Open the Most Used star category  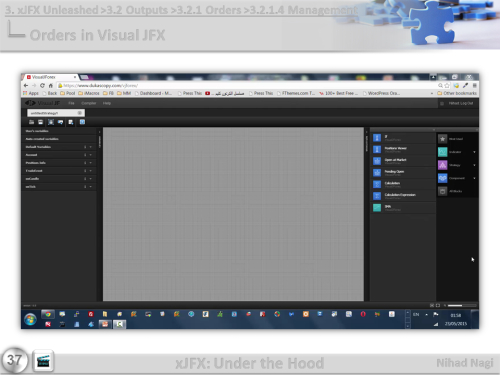[442, 139]
